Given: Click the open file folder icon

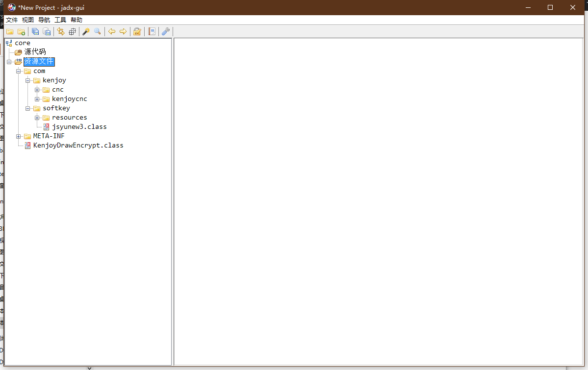Looking at the screenshot, I should pyautogui.click(x=10, y=32).
